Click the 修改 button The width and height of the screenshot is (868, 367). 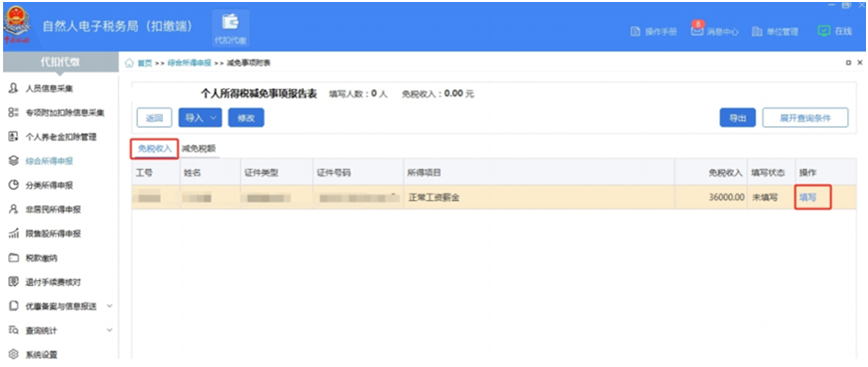(247, 118)
